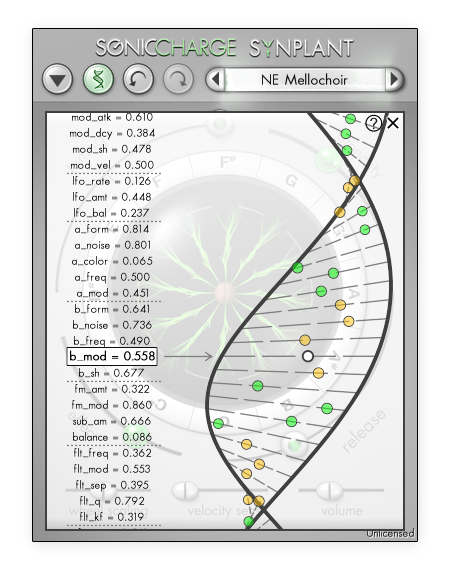Open the NE Mellochoir patch name list

coord(305,79)
